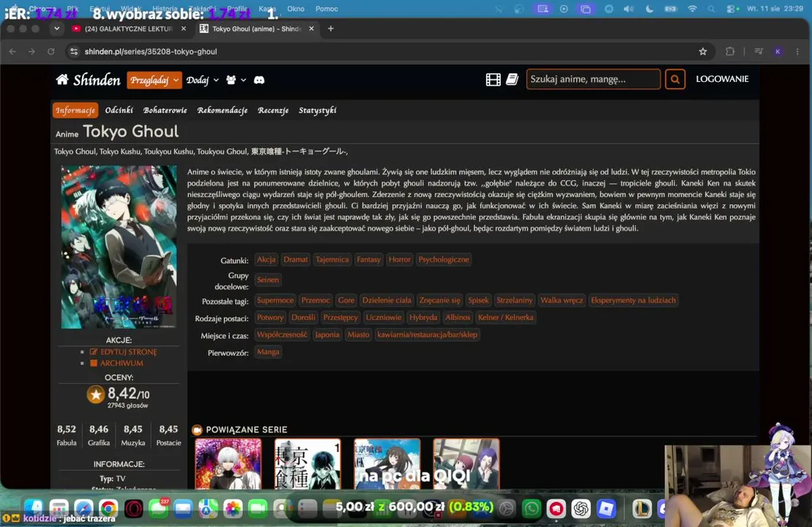Expand the Przeglądaj dropdown
812x527 pixels.
click(154, 80)
